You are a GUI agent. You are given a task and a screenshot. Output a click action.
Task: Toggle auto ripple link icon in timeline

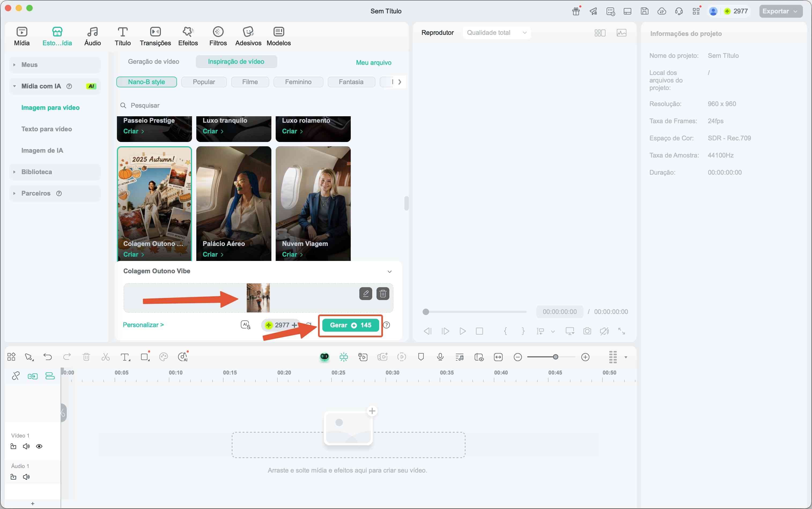tap(33, 376)
